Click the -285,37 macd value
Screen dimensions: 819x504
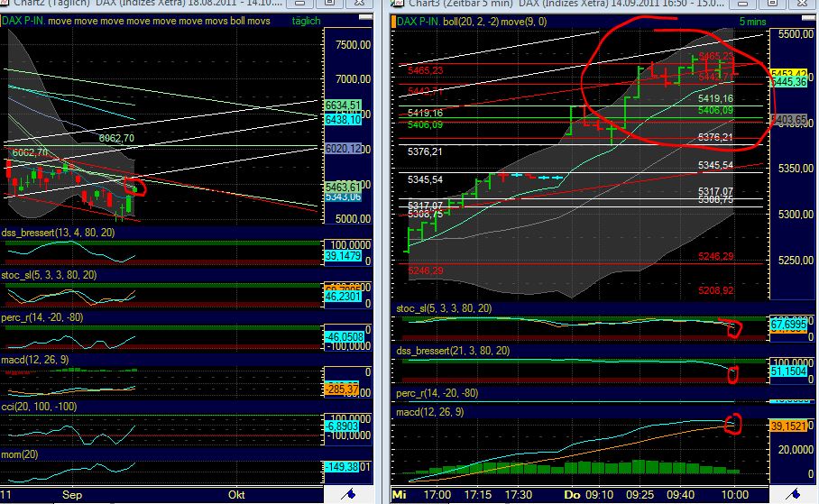tap(342, 389)
